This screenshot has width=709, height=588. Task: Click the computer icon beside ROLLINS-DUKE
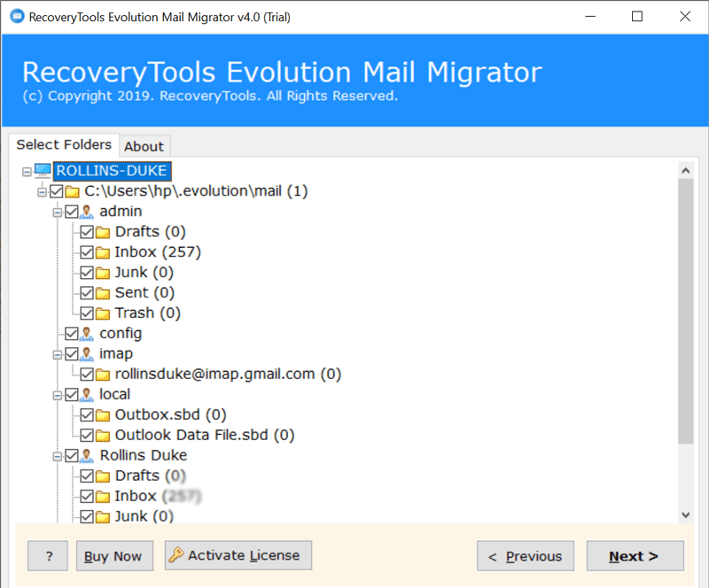pos(43,171)
